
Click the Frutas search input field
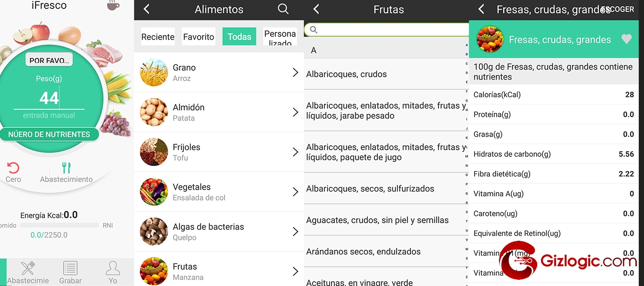click(387, 30)
